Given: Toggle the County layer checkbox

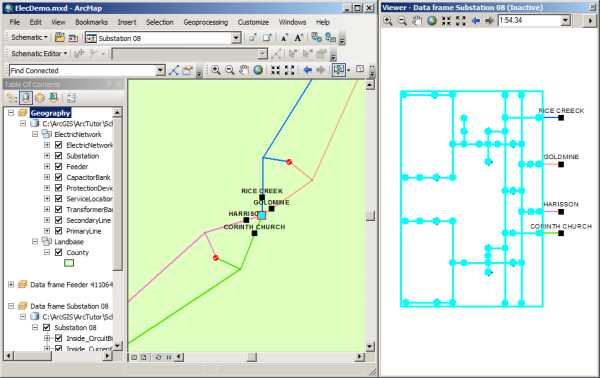Looking at the screenshot, I should (x=59, y=252).
